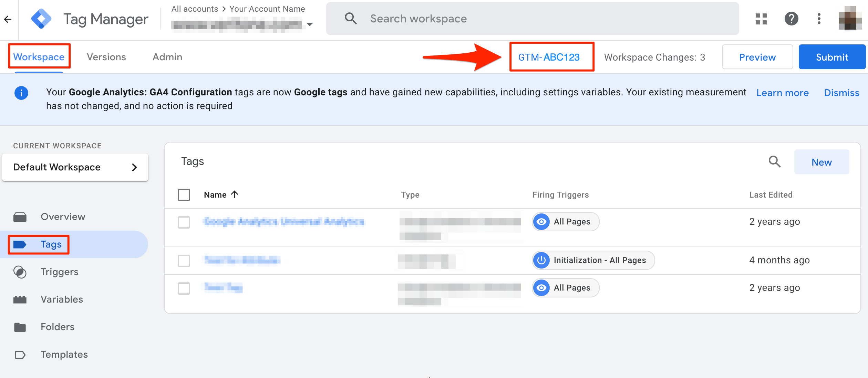Sort tags by the Name column arrow

235,195
